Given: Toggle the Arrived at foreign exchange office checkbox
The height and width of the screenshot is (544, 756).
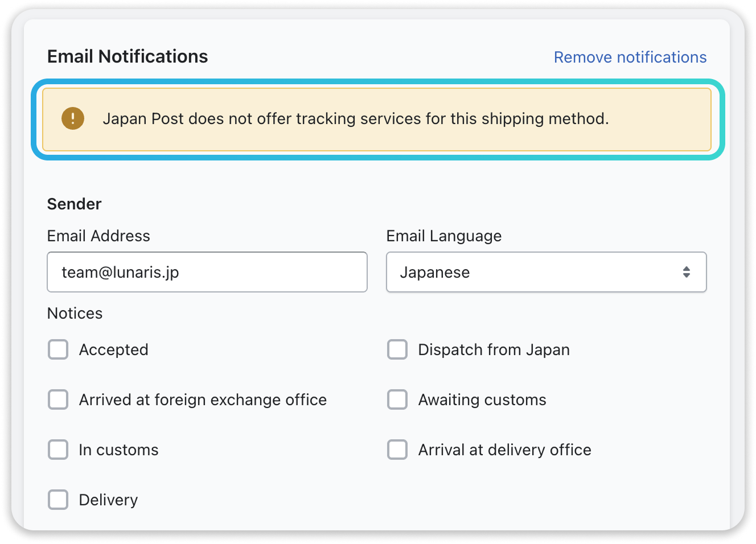Looking at the screenshot, I should tap(58, 399).
